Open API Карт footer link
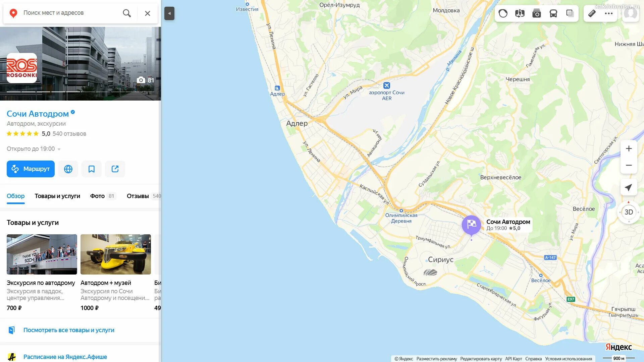The width and height of the screenshot is (644, 362). coord(514,359)
